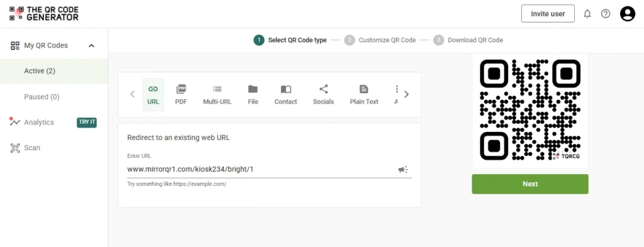Select the Multi-URL QR code type

(217, 95)
